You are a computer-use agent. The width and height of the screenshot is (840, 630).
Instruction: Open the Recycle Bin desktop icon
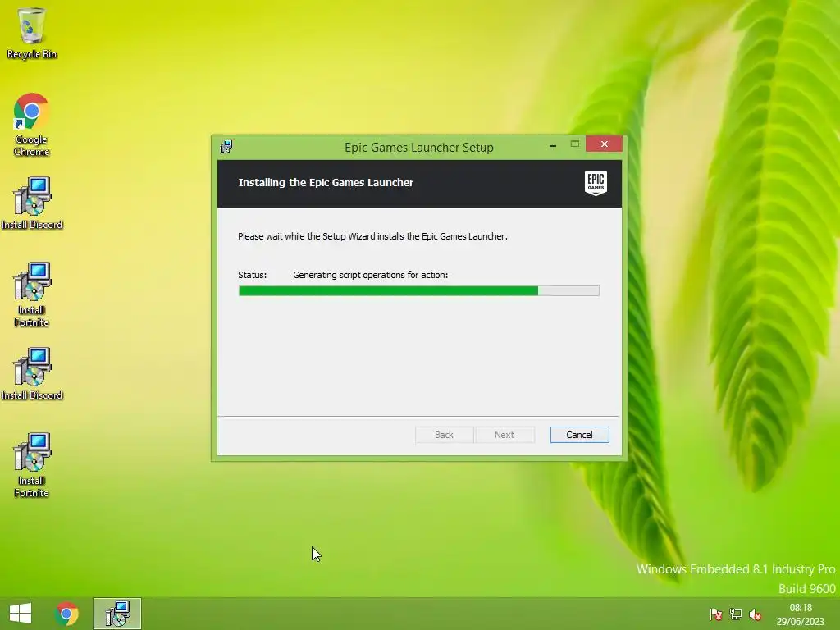click(x=32, y=33)
